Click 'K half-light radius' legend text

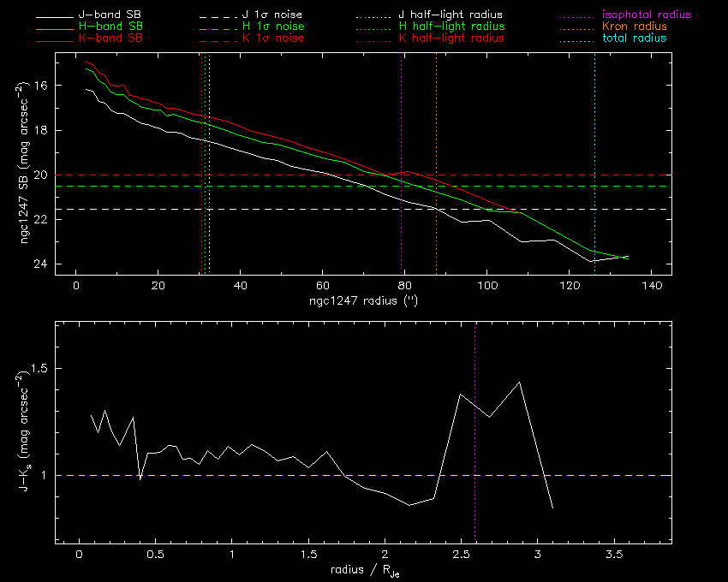451,38
